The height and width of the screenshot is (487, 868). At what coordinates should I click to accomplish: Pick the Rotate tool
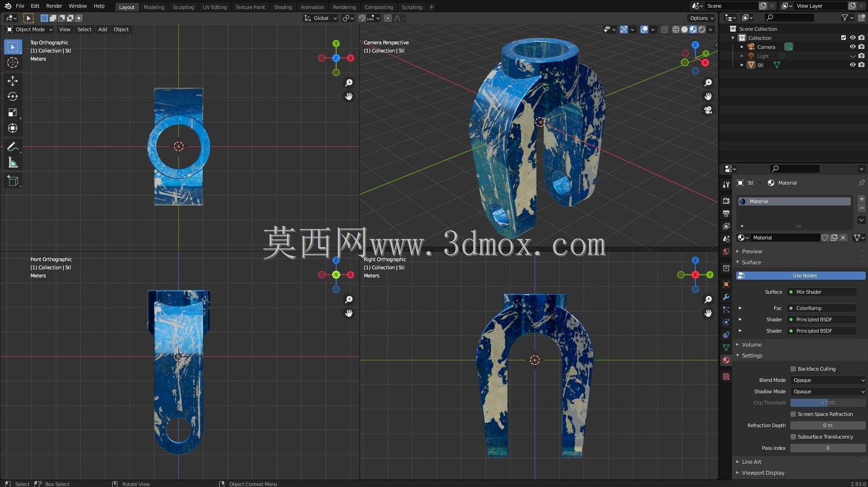[13, 97]
